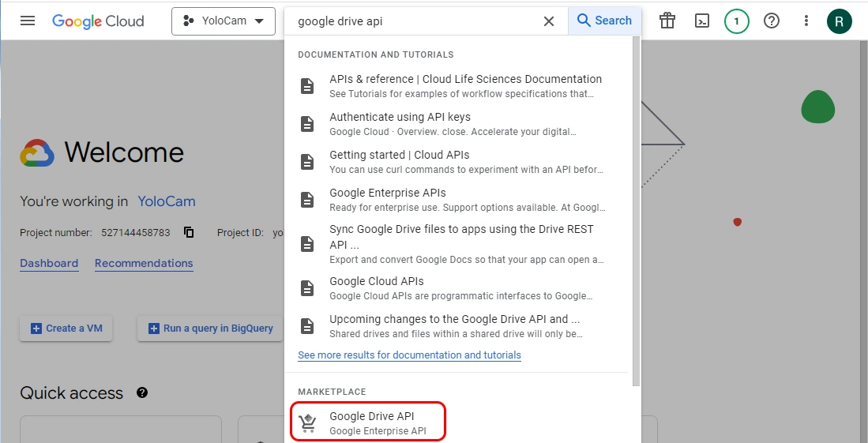Open the help question mark menu

[772, 21]
